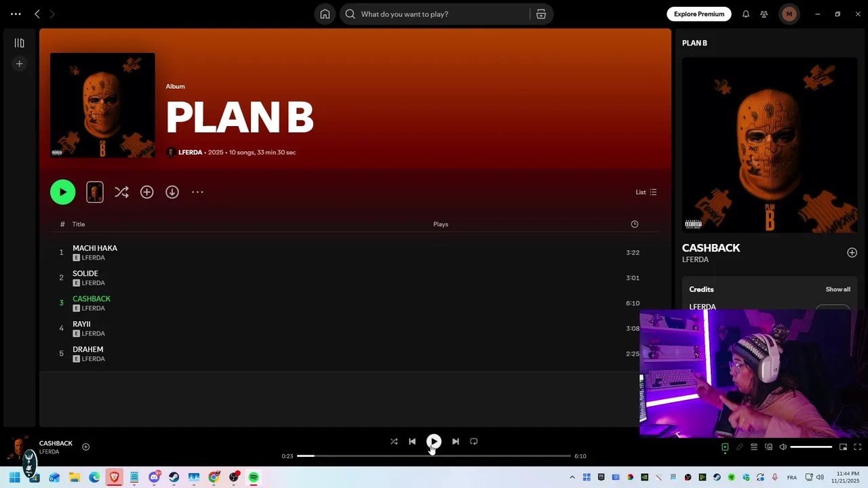Add CASHBACK to Liked Songs in right panel
868x488 pixels.
click(x=852, y=253)
